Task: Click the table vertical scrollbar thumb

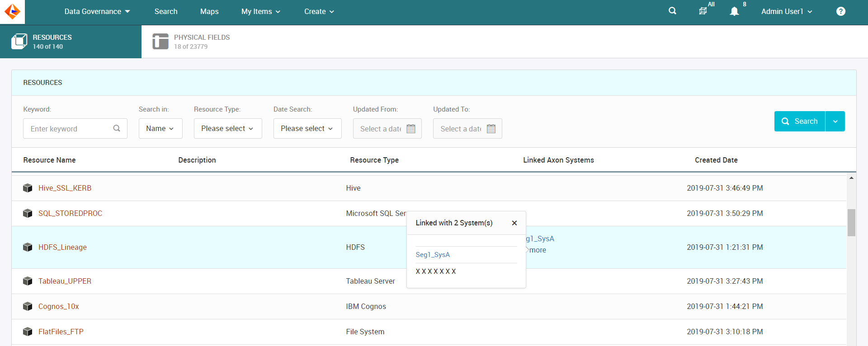Action: [851, 222]
